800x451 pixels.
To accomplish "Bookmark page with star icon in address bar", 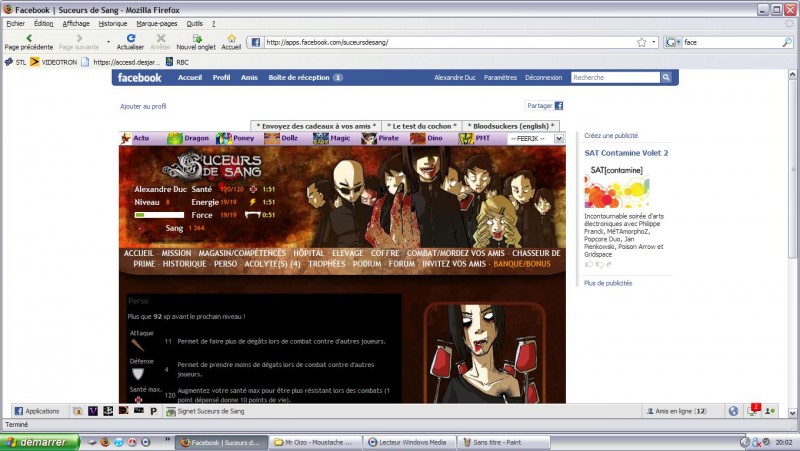I will (x=641, y=42).
